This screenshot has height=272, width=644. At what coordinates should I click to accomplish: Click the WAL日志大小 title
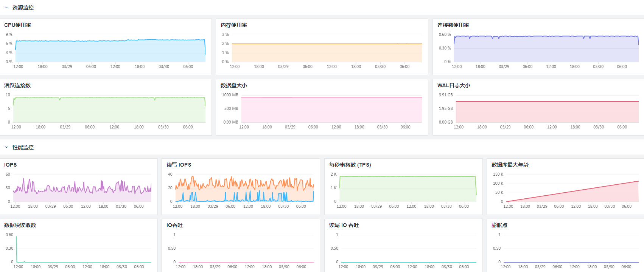tap(454, 85)
